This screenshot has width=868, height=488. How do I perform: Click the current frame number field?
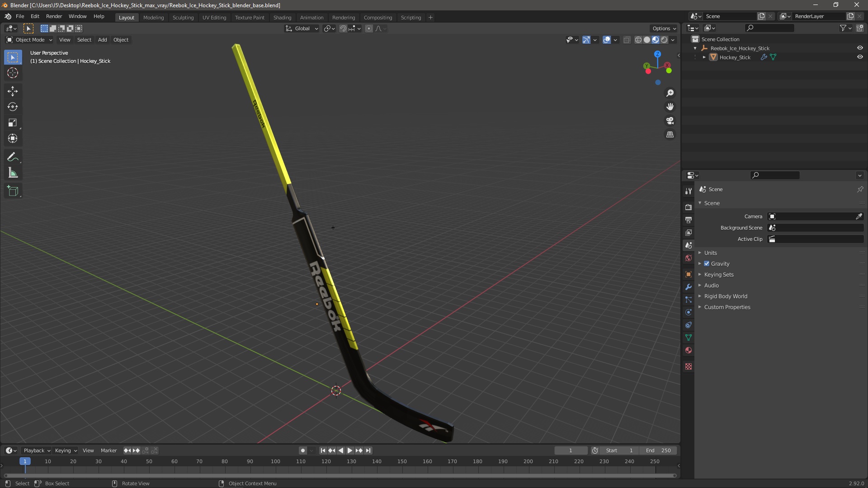click(x=571, y=450)
